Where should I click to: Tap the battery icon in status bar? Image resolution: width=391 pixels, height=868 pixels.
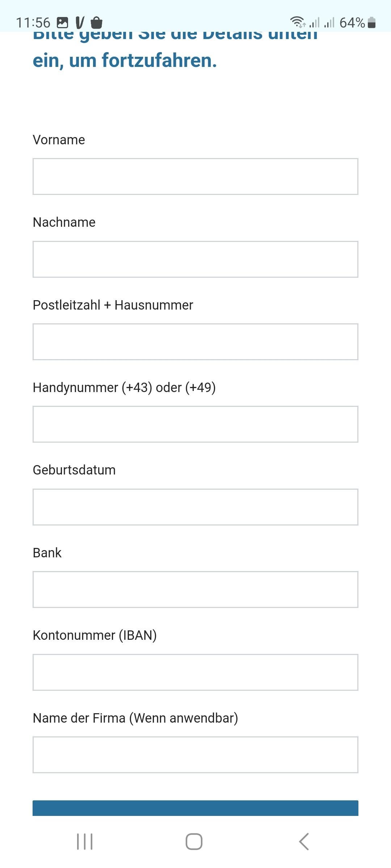click(x=371, y=23)
